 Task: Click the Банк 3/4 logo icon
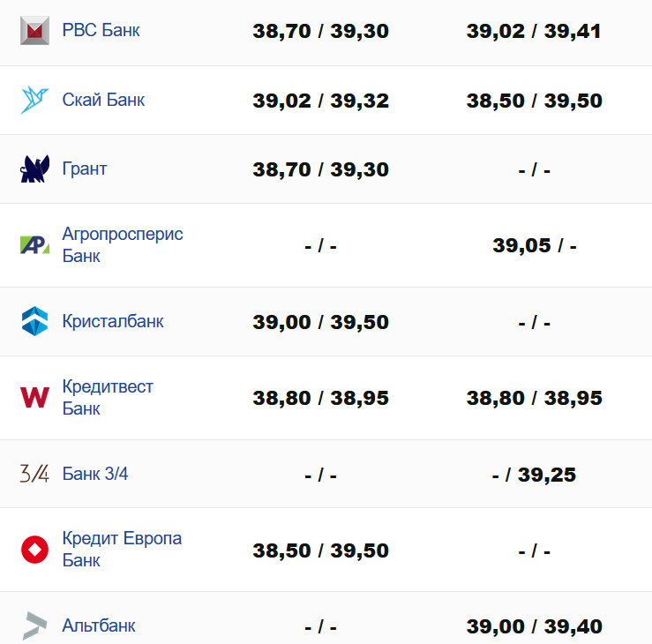(x=34, y=474)
